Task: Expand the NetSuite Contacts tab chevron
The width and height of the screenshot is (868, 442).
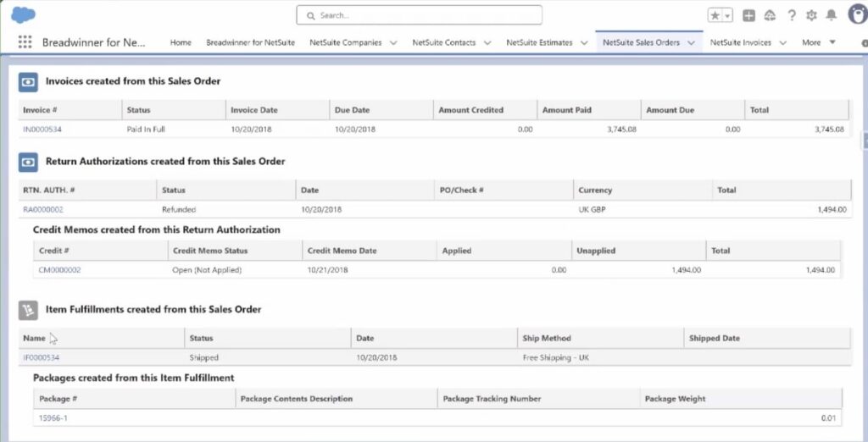Action: [x=487, y=42]
